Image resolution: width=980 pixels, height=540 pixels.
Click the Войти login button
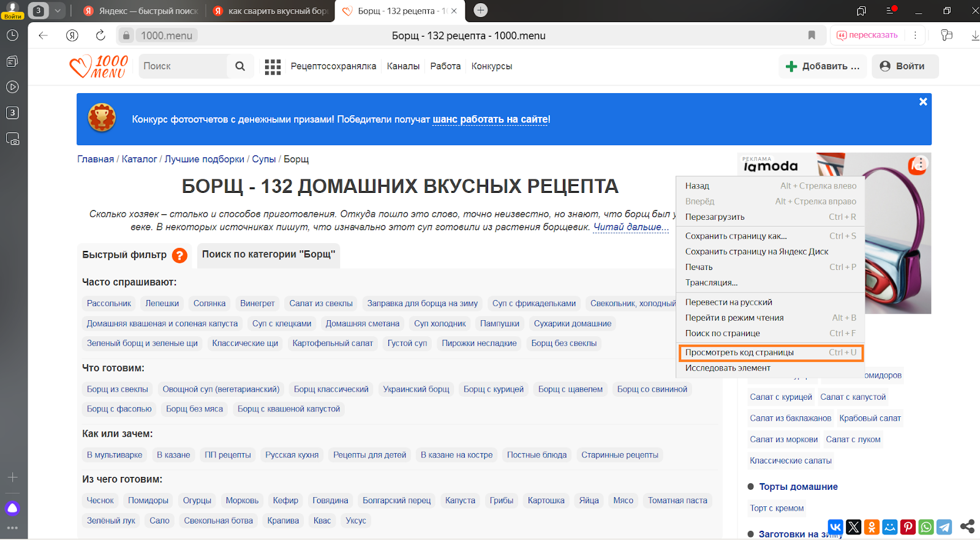[902, 66]
